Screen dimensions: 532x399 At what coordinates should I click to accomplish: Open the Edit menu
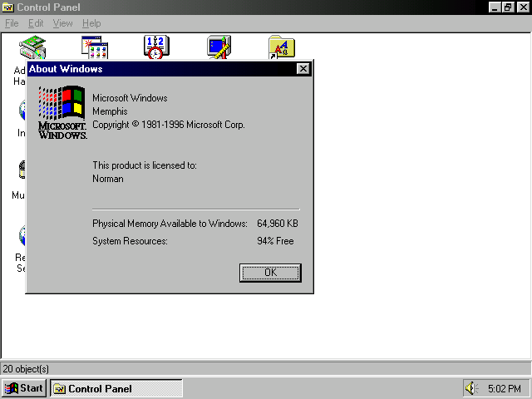pos(36,23)
